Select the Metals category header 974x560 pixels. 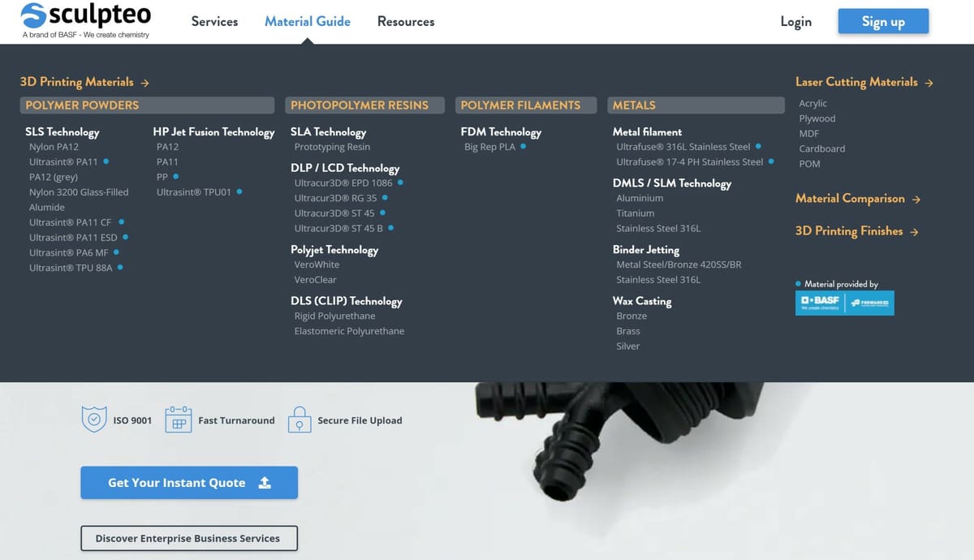pyautogui.click(x=696, y=106)
